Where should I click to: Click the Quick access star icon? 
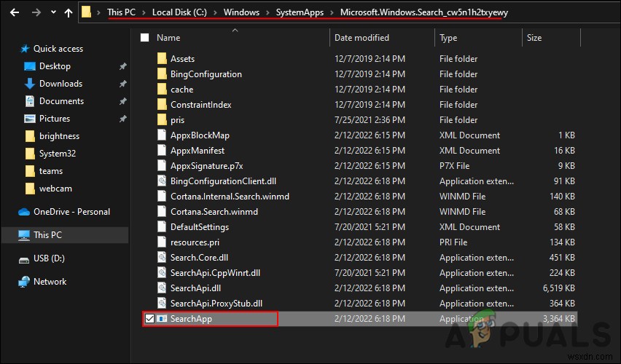(x=25, y=49)
